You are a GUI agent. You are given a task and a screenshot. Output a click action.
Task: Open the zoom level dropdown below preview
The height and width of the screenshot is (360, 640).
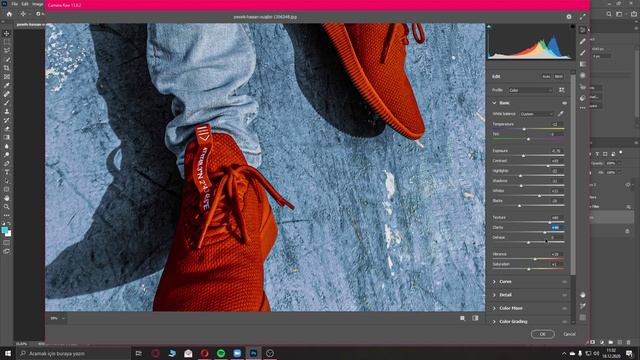tap(58, 318)
